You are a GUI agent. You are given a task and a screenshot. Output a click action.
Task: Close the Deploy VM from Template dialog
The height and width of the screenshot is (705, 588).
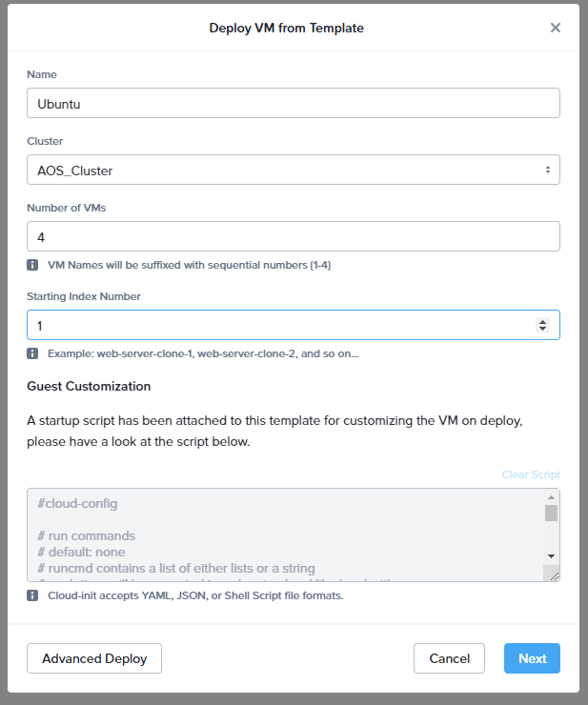tap(556, 28)
